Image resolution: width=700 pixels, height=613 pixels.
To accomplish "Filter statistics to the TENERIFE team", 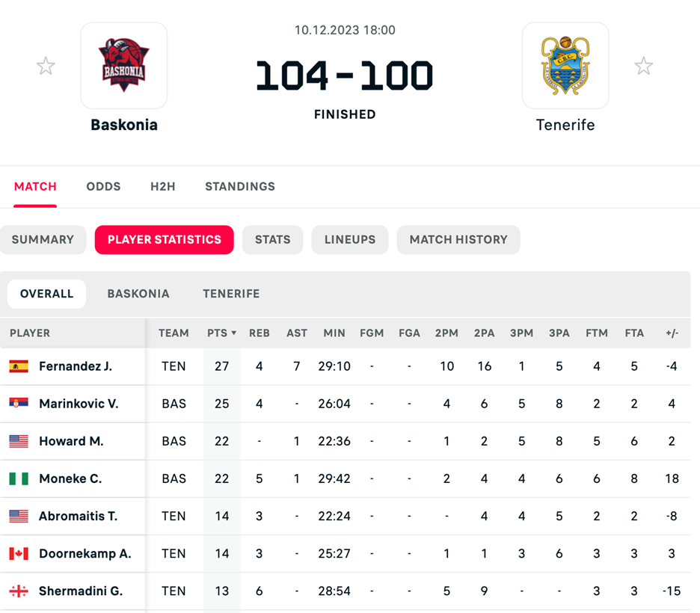I will tap(231, 294).
